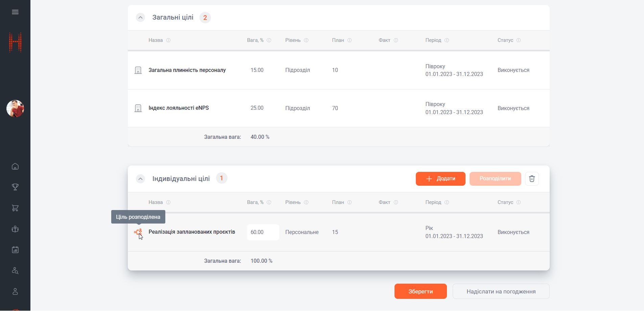
Task: Open the Індекс лояльності eNPS goal
Action: click(x=178, y=108)
